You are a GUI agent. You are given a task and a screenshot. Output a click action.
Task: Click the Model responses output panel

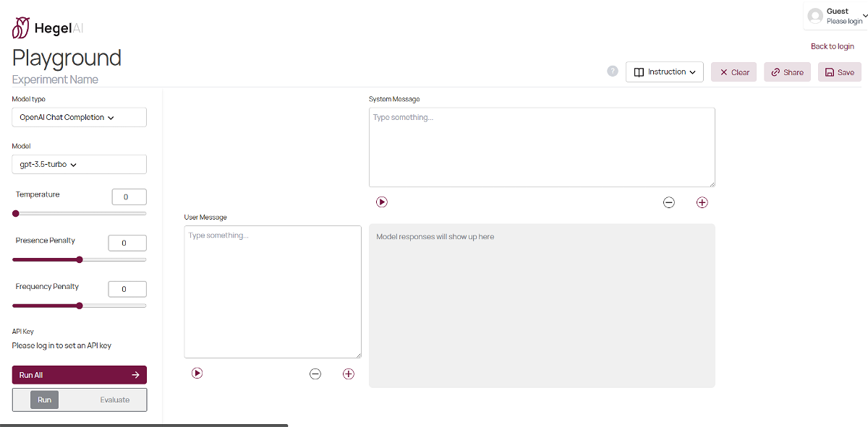542,306
